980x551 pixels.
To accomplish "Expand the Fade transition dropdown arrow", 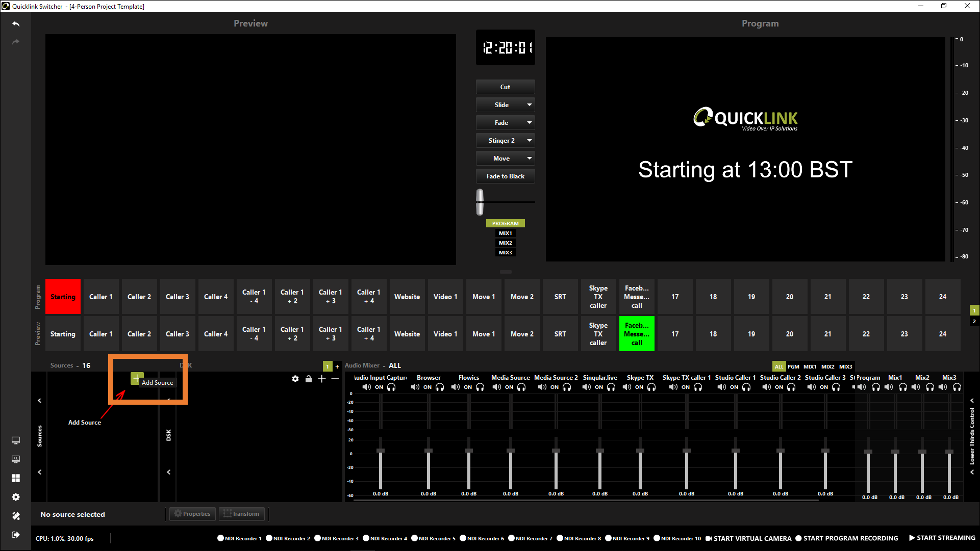I will (x=529, y=123).
